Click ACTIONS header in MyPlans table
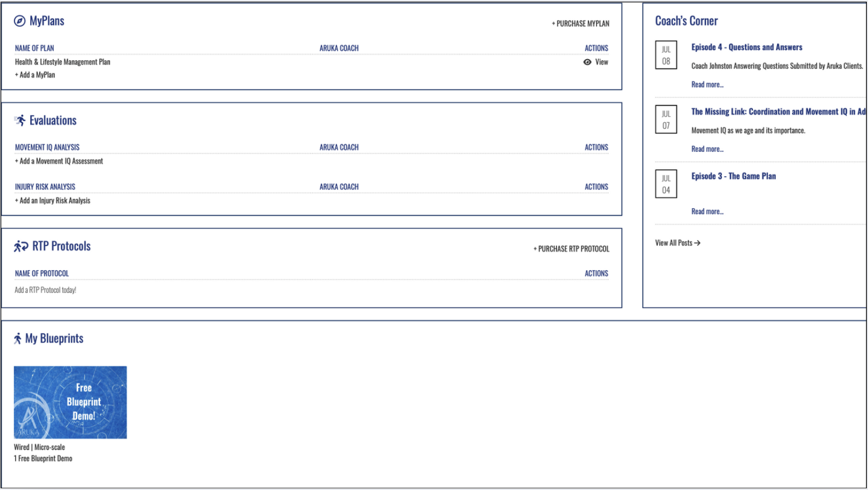 (x=597, y=49)
